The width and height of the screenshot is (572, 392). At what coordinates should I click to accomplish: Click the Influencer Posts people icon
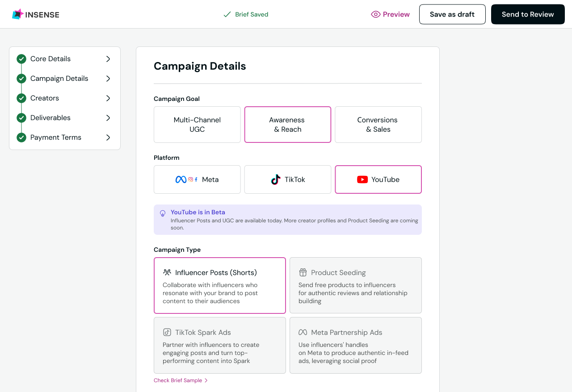[167, 272]
